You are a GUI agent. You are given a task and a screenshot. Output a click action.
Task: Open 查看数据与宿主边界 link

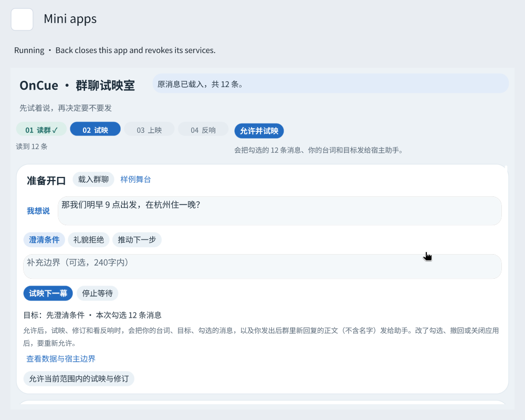61,359
